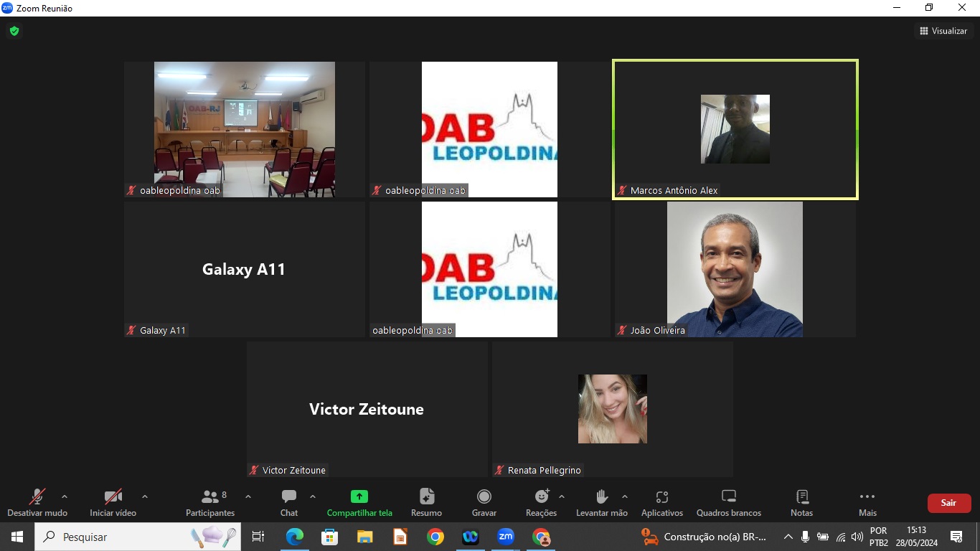Open Microsoft Store from the taskbar
This screenshot has height=551, width=980.
point(330,537)
